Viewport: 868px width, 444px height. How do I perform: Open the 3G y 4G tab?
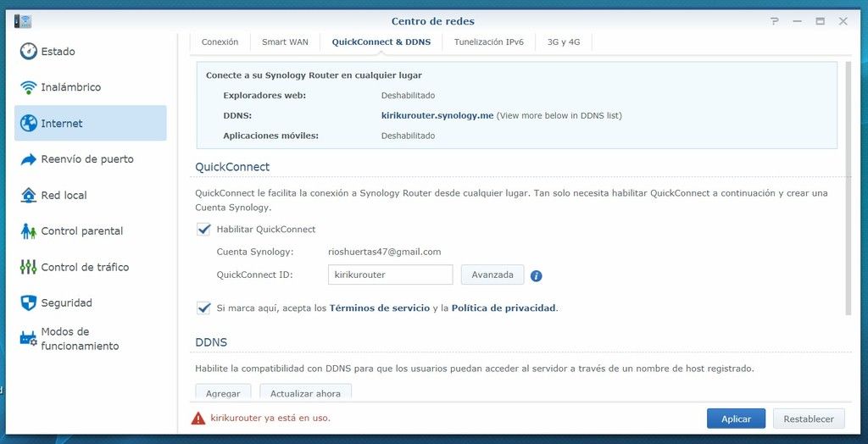pyautogui.click(x=564, y=42)
